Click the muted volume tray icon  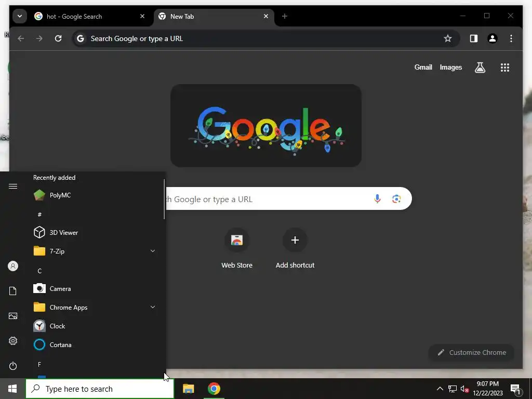464,389
